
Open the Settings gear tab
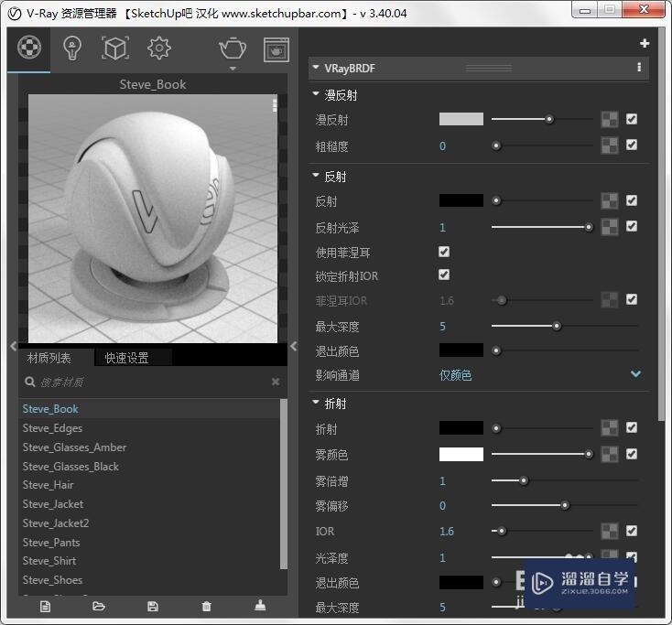159,48
